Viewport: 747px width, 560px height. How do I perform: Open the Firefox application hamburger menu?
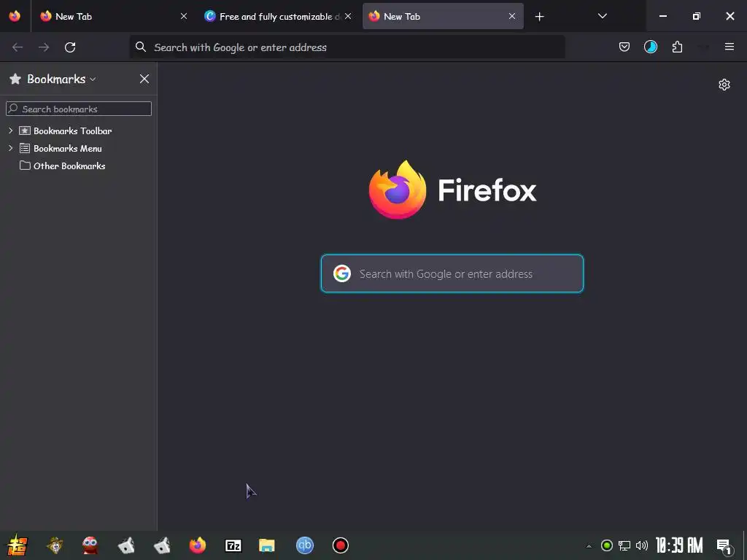click(729, 47)
